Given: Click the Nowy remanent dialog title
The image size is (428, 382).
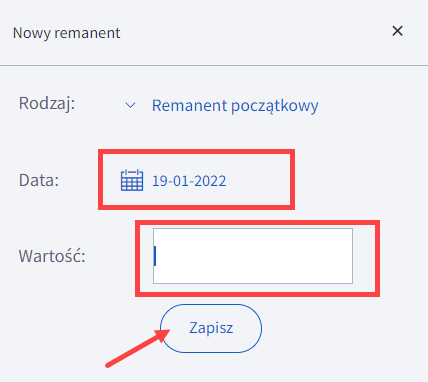Looking at the screenshot, I should (x=66, y=33).
